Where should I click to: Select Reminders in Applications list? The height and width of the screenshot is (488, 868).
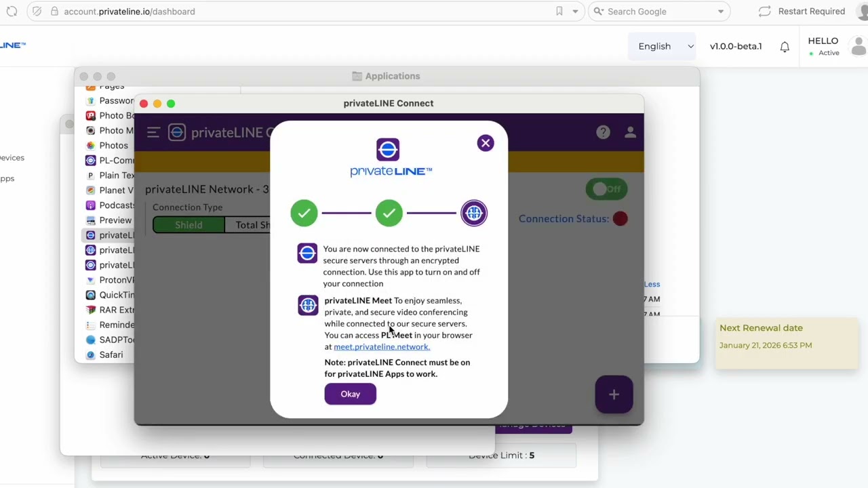[x=110, y=324]
